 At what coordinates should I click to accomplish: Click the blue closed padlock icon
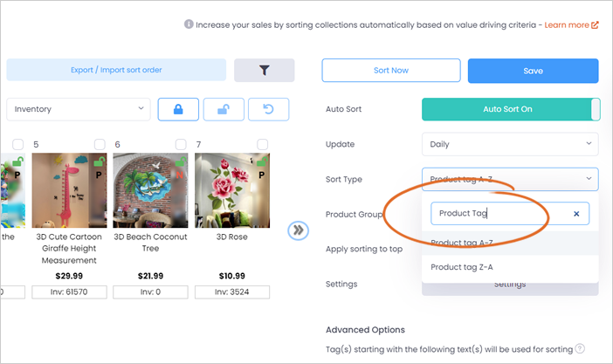(x=178, y=109)
